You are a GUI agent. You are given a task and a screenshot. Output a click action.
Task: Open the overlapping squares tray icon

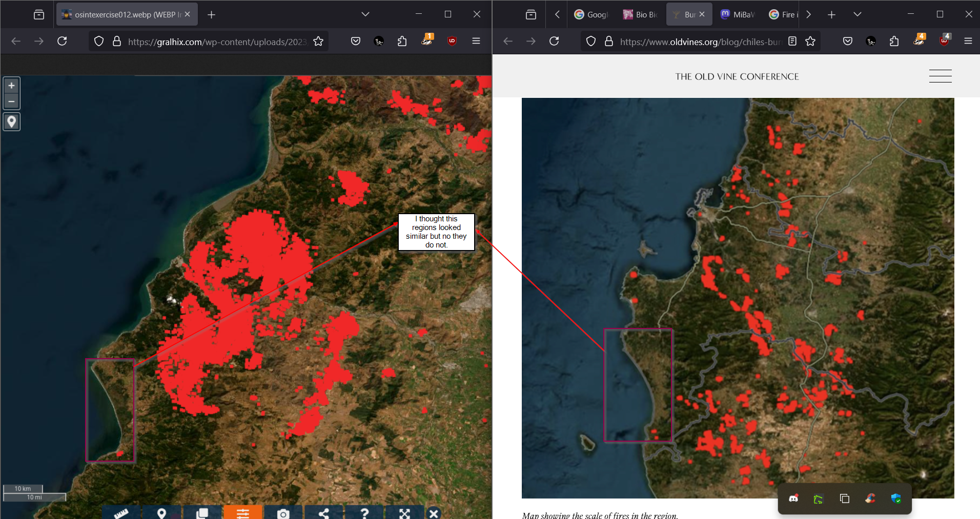click(x=844, y=499)
